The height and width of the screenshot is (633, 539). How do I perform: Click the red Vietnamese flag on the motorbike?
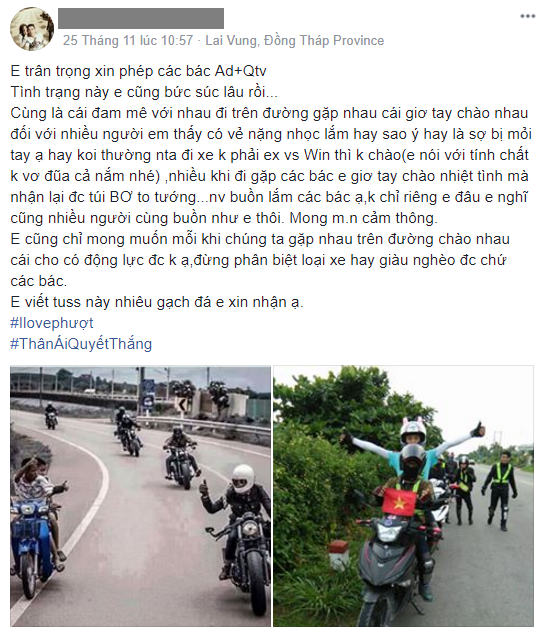coord(399,501)
